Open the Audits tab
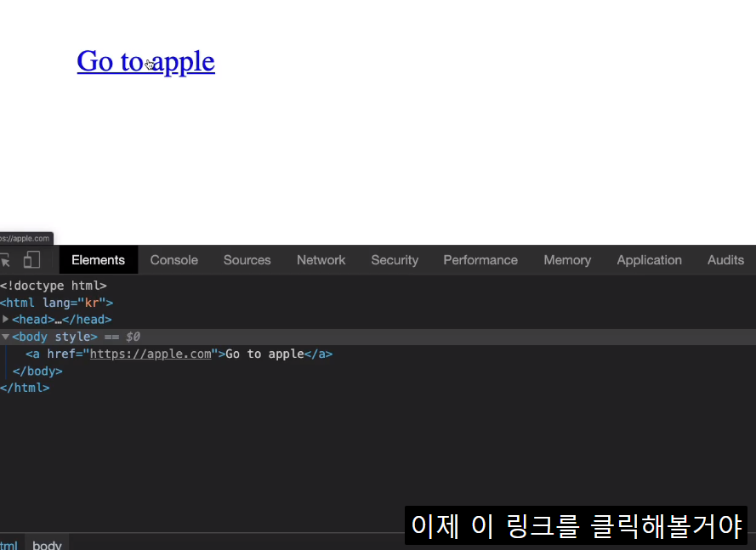The image size is (756, 550). point(725,260)
